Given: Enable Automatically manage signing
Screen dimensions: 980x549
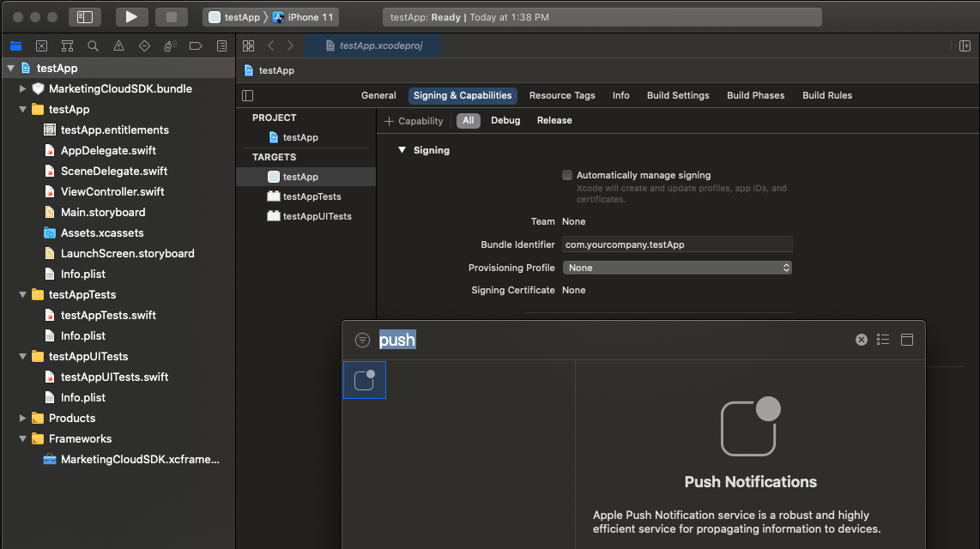Looking at the screenshot, I should [567, 175].
